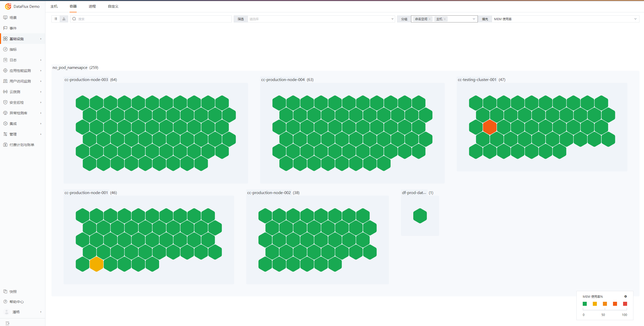Open 事件 events flag icon
Image resolution: width=644 pixels, height=326 pixels.
coord(5,28)
